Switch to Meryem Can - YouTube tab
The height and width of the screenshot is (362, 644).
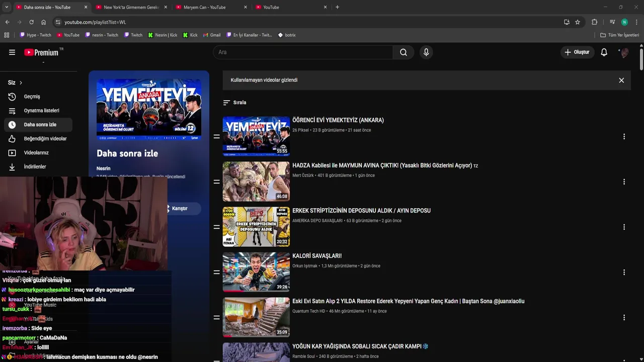pyautogui.click(x=211, y=7)
